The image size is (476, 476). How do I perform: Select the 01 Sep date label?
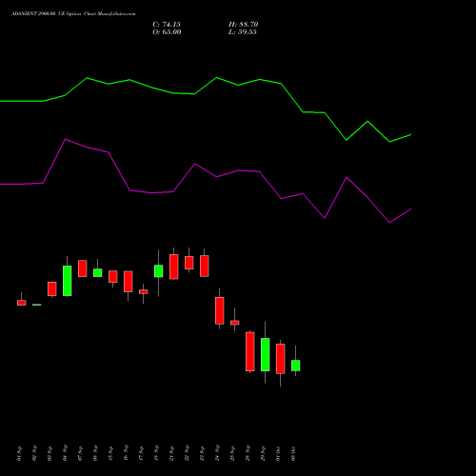pos(19,453)
